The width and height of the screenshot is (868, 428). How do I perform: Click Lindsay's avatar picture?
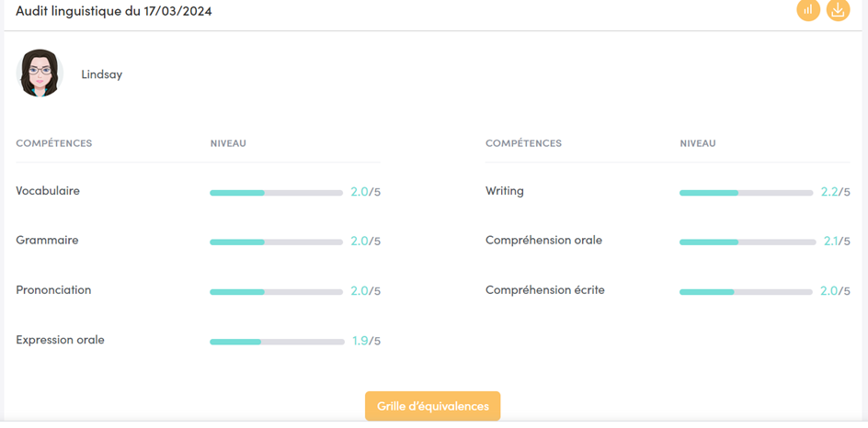pyautogui.click(x=40, y=73)
